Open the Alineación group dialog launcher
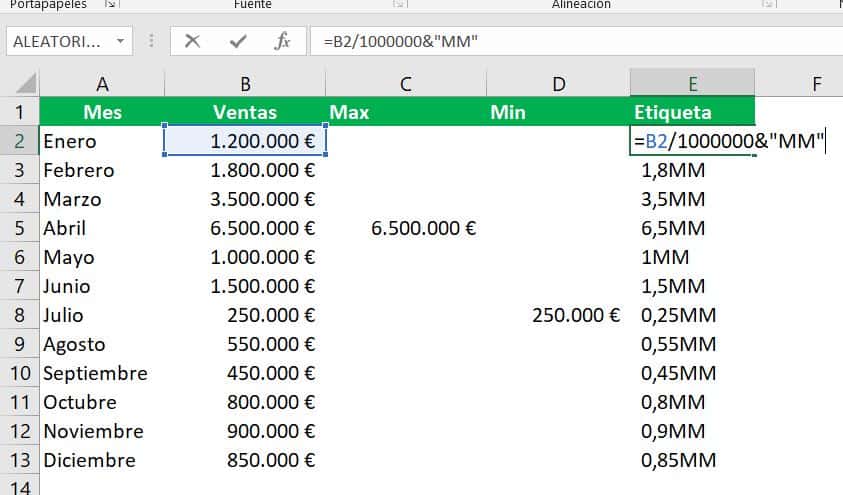Viewport: 843px width, 495px height. tap(768, 4)
